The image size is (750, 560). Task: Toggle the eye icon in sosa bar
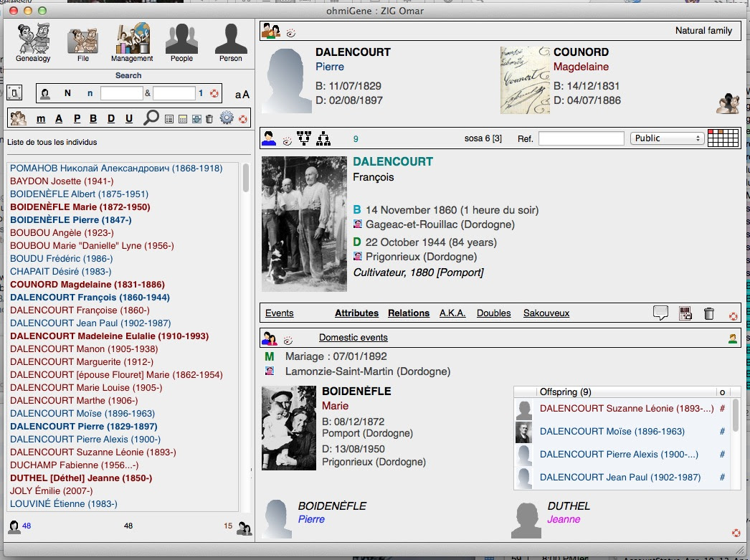[x=287, y=141]
